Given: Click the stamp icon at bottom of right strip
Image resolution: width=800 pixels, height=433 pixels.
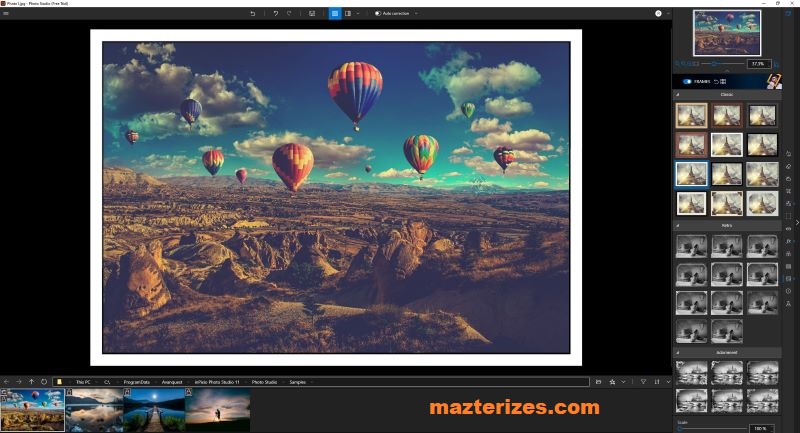Looking at the screenshot, I should coord(788,303).
